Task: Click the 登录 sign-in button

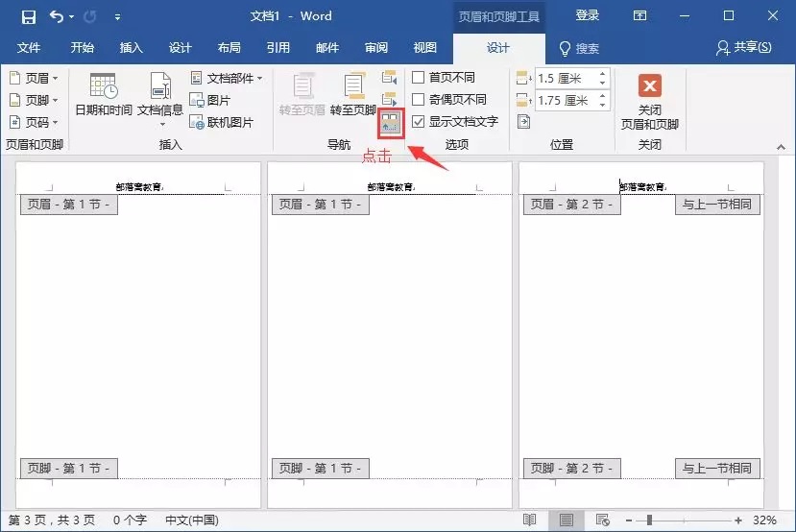Action: 588,15
